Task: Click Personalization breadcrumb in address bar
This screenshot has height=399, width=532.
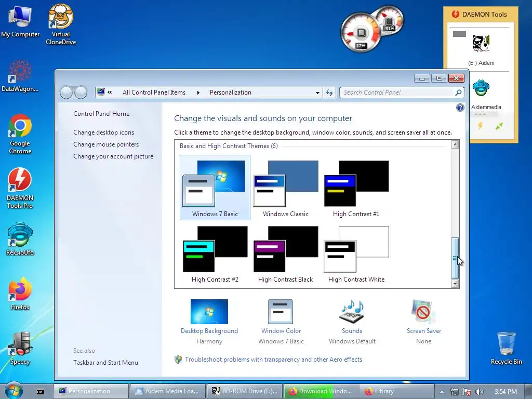Action: 230,92
